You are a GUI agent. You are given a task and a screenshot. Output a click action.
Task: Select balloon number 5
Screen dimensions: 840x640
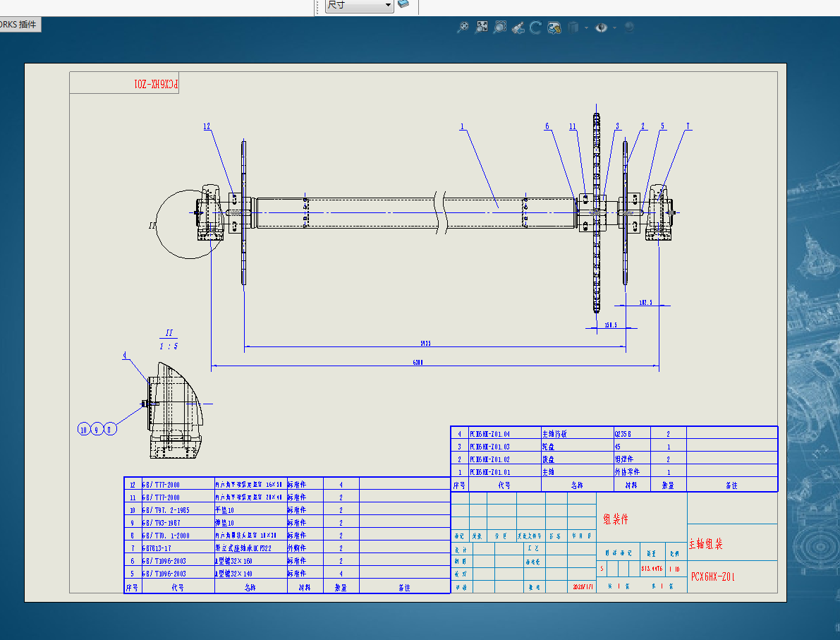click(x=663, y=126)
